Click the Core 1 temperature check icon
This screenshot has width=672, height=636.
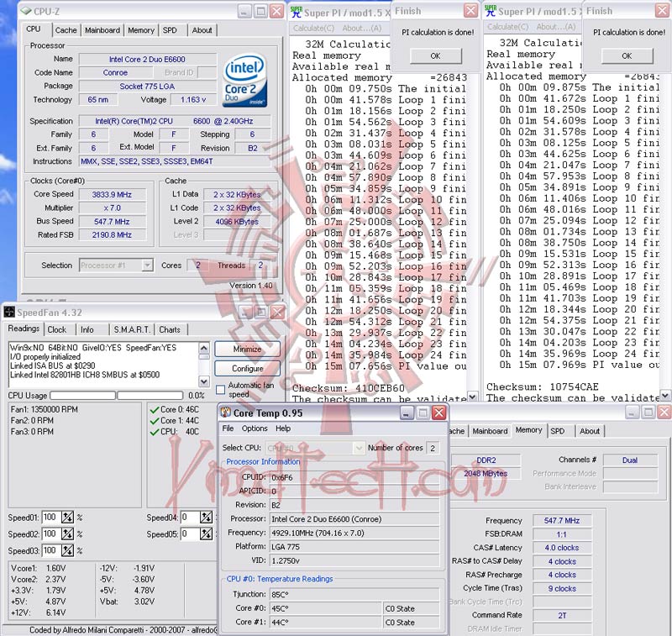coord(155,421)
